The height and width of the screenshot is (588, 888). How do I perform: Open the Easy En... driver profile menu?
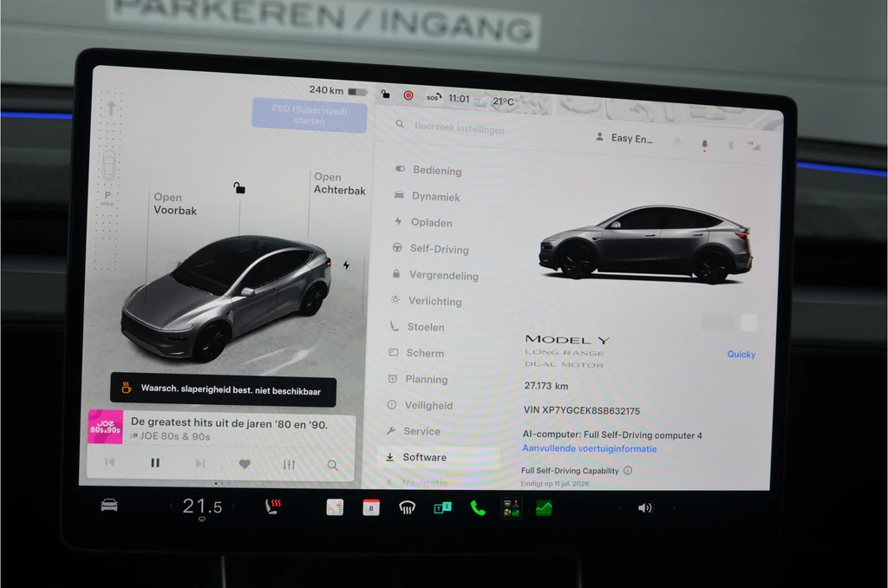pos(624,138)
